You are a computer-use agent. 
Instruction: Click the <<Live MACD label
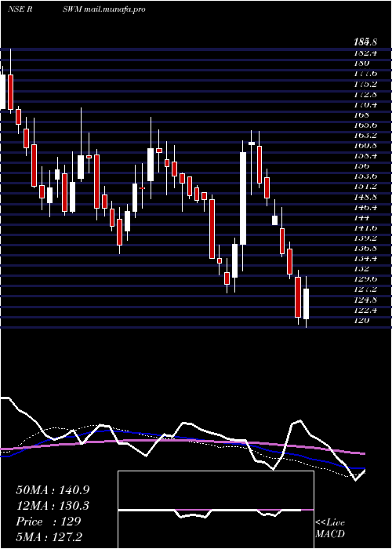click(x=330, y=529)
